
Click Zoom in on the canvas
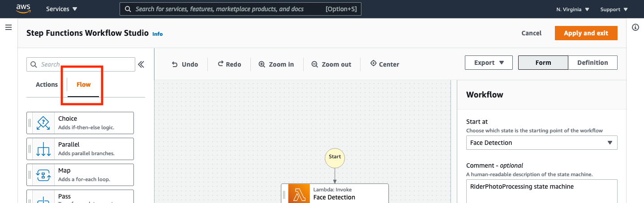[x=276, y=64]
